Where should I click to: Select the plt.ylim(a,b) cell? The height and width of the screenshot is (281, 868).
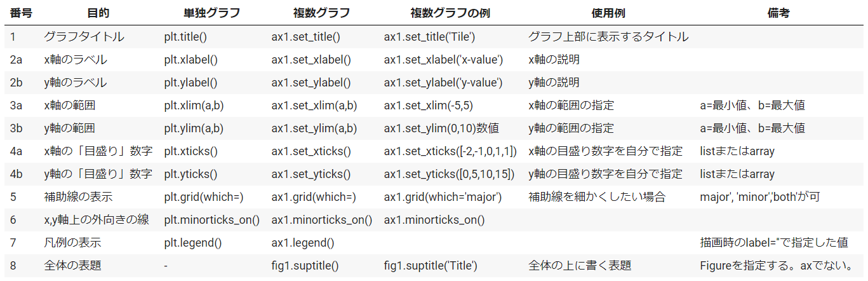click(194, 128)
